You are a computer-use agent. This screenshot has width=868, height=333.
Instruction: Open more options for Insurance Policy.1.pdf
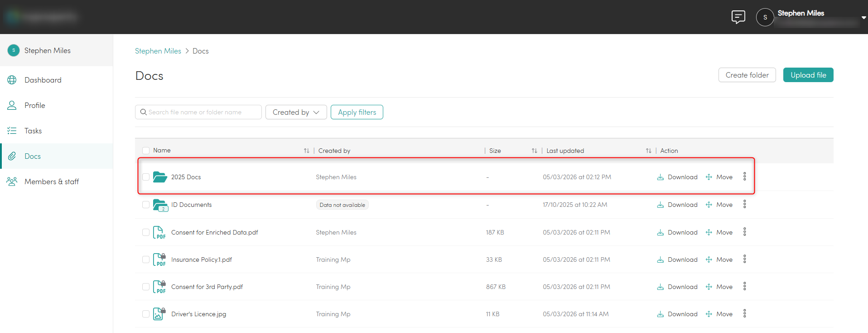pos(744,259)
